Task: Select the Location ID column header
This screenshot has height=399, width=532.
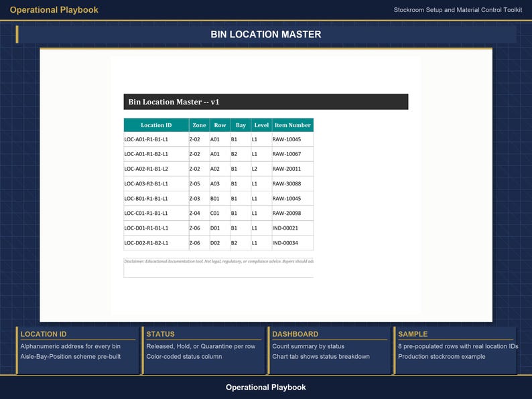Action: click(156, 125)
